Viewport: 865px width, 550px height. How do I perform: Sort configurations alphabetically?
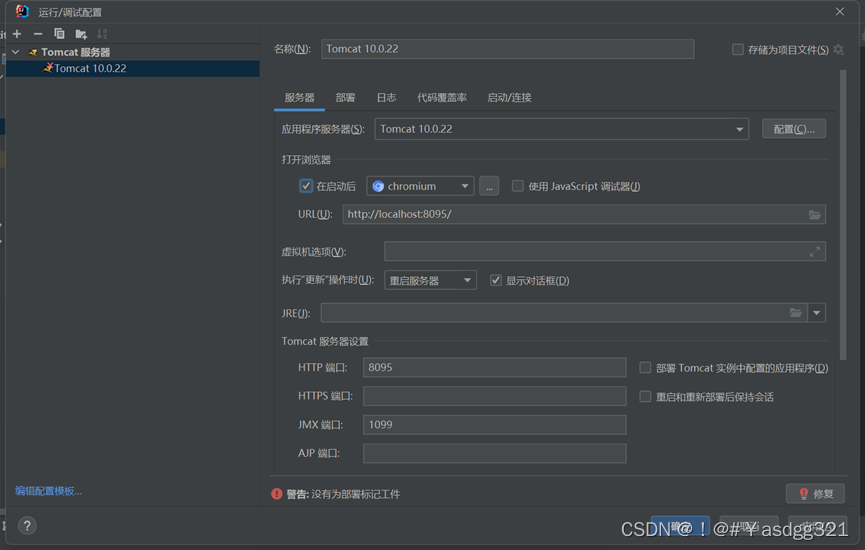[102, 34]
